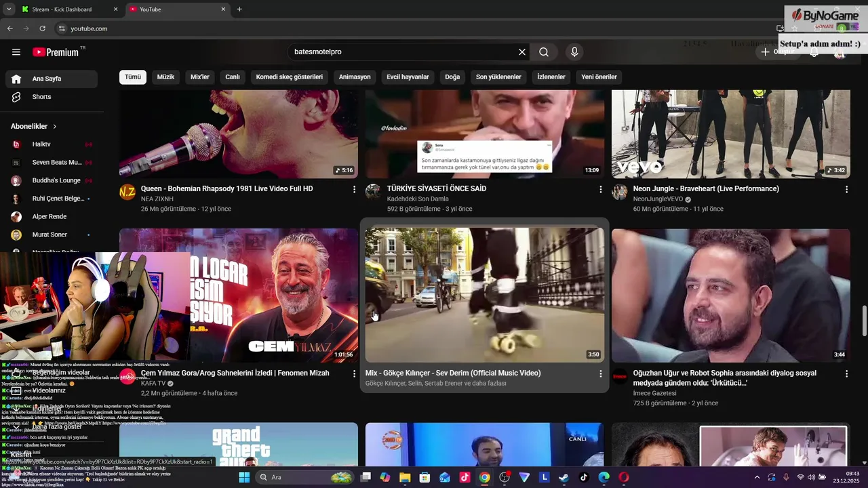Image resolution: width=868 pixels, height=488 pixels.
Task: Open Microsoft Store from taskbar
Action: click(x=425, y=477)
